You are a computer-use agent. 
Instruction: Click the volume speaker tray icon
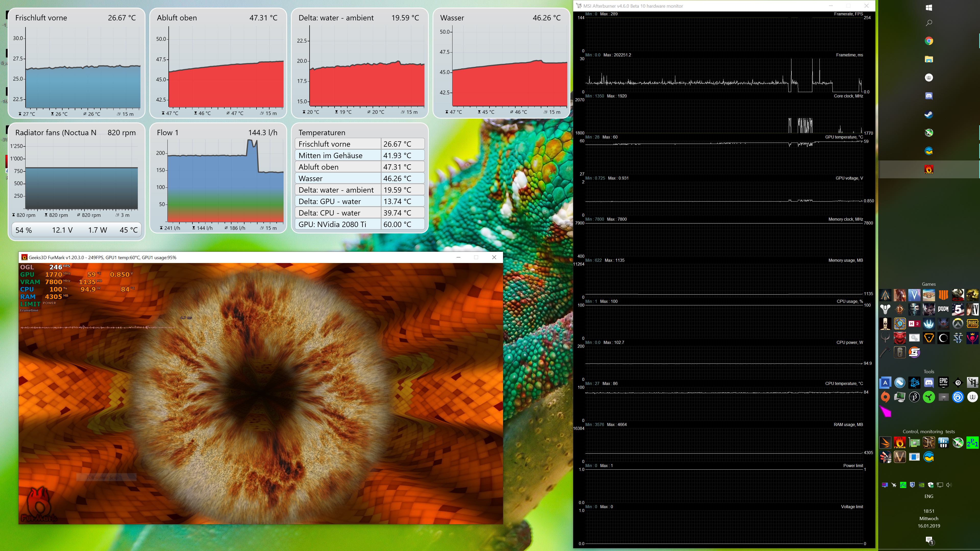tap(949, 485)
